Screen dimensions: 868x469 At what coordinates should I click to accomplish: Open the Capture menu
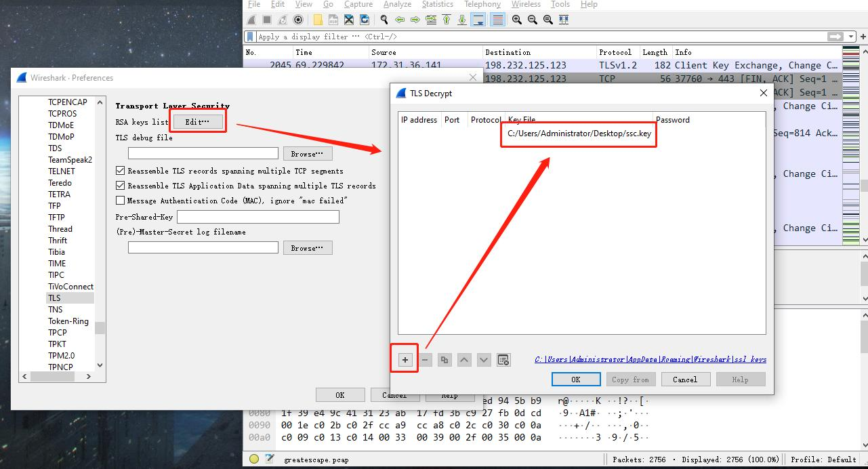tap(358, 4)
